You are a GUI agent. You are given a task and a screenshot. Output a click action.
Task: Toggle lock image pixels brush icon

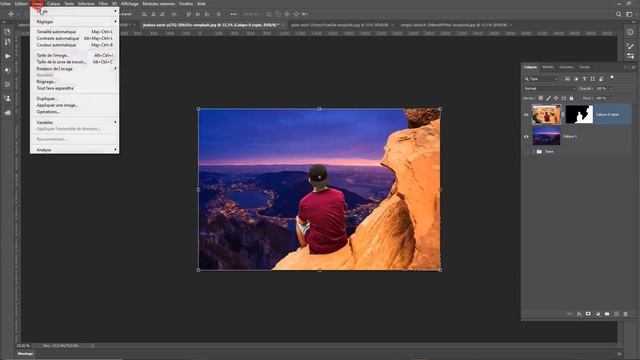[549, 98]
